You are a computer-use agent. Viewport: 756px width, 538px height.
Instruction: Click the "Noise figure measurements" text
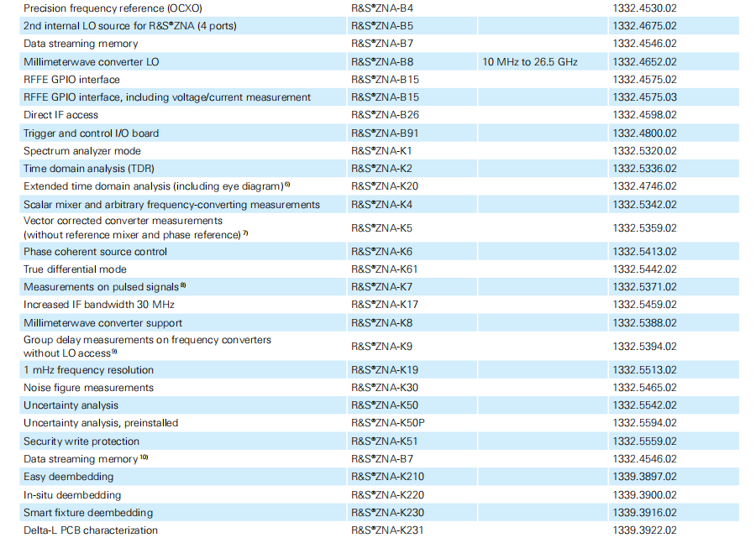88,388
